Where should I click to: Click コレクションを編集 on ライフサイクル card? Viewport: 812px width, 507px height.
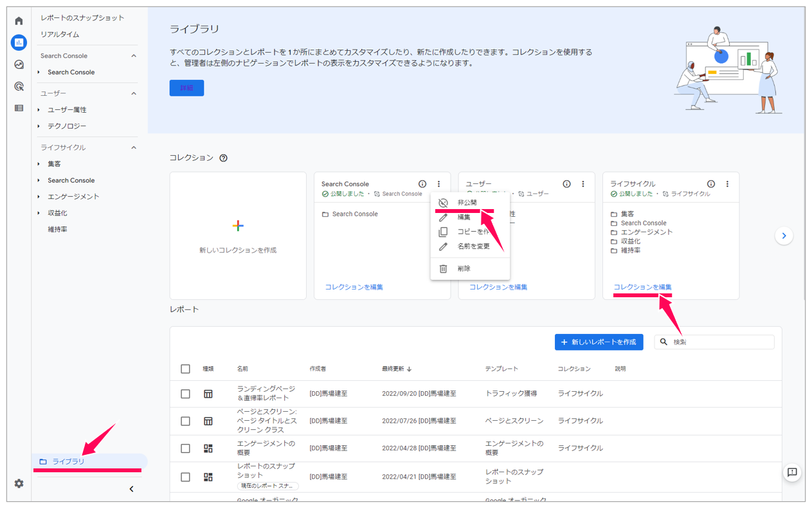click(643, 287)
